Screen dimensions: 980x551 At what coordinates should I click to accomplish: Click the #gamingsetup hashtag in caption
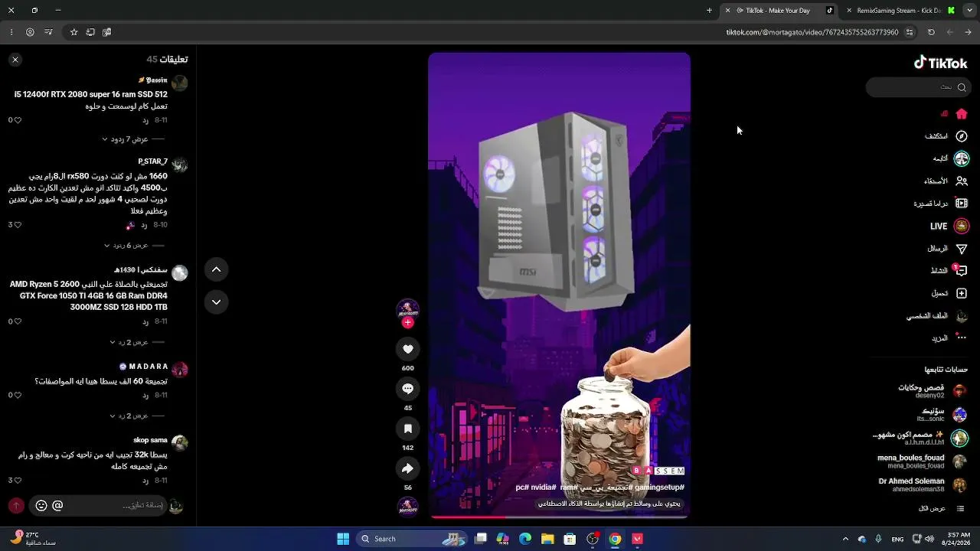[x=659, y=487]
